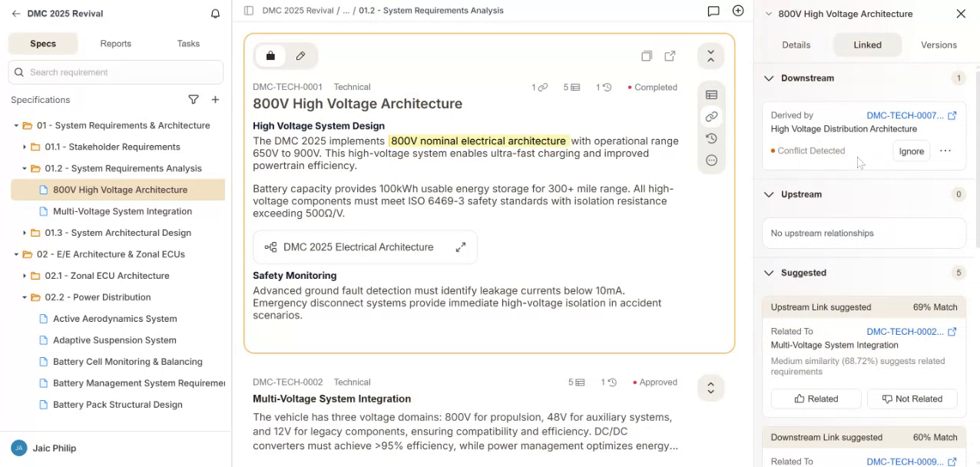
Task: Open the filter specifications icon
Action: pyautogui.click(x=194, y=100)
